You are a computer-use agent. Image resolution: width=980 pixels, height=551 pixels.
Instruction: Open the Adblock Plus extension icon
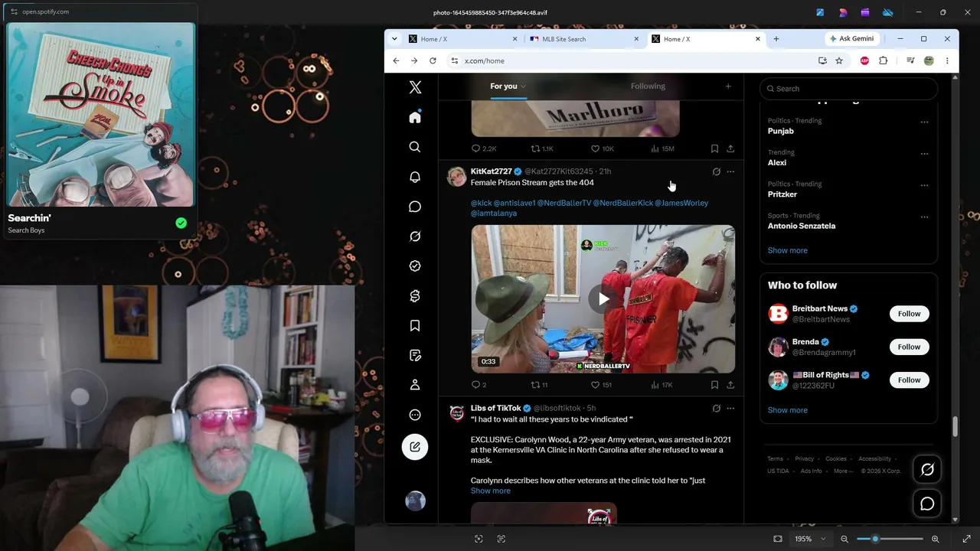864,60
